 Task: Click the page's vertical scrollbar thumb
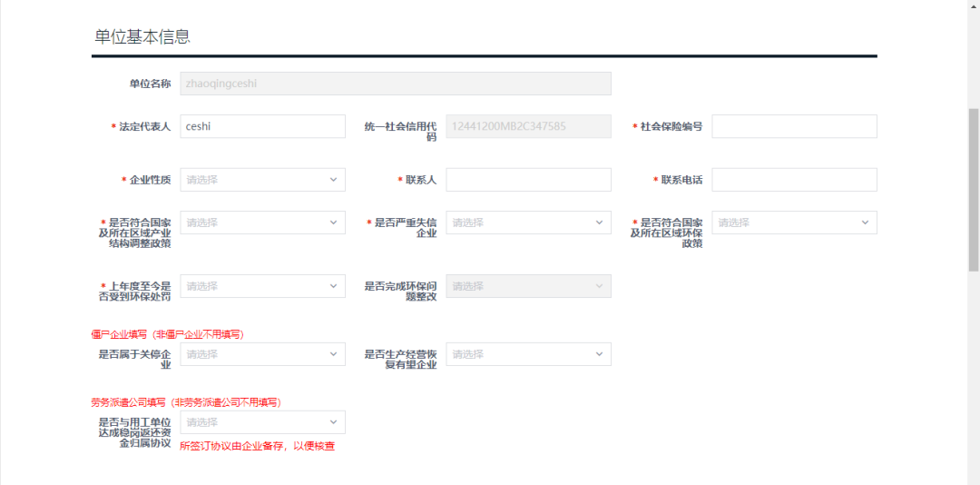click(x=974, y=191)
